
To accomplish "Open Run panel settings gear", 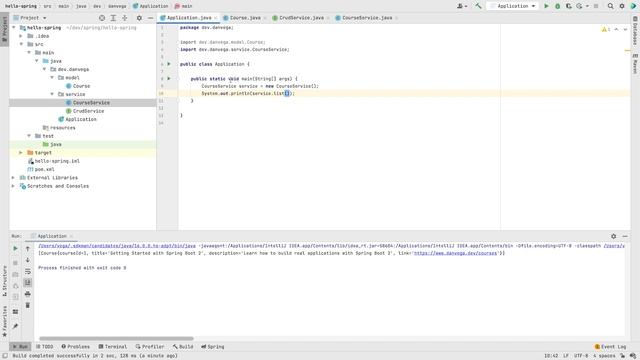I will click(x=613, y=236).
